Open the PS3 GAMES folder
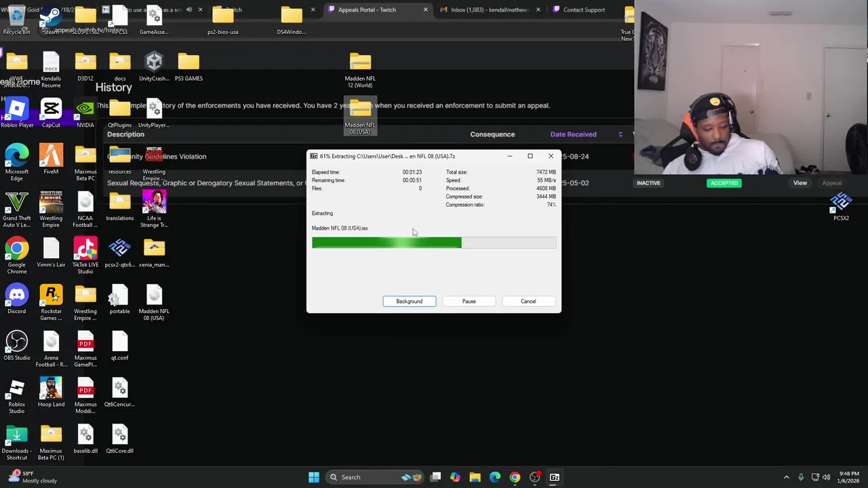The image size is (868, 488). 189,66
